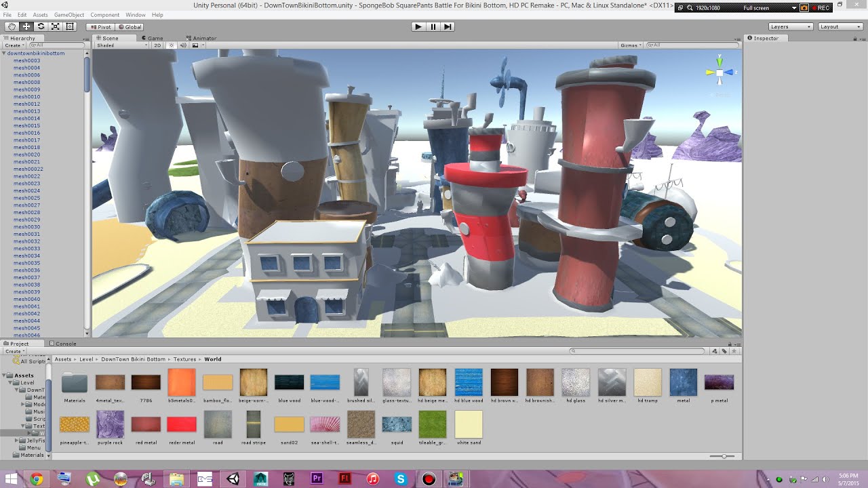868x488 pixels.
Task: Advance one frame with the Step button
Action: 447,26
